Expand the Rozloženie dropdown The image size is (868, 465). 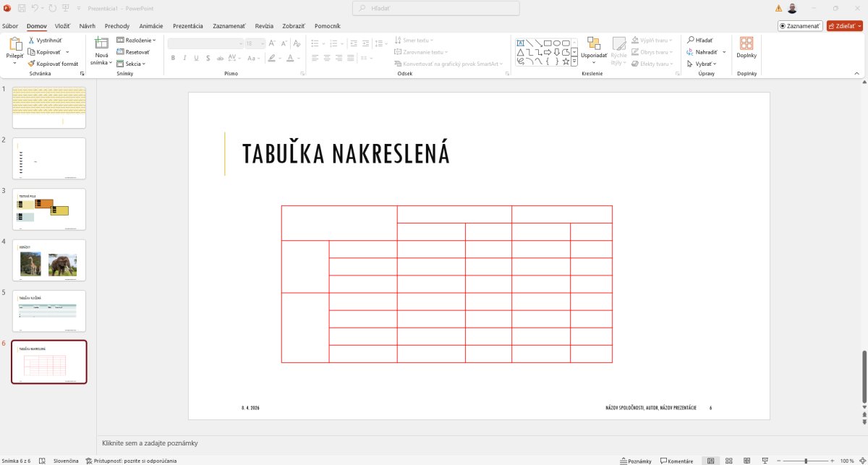(x=136, y=40)
